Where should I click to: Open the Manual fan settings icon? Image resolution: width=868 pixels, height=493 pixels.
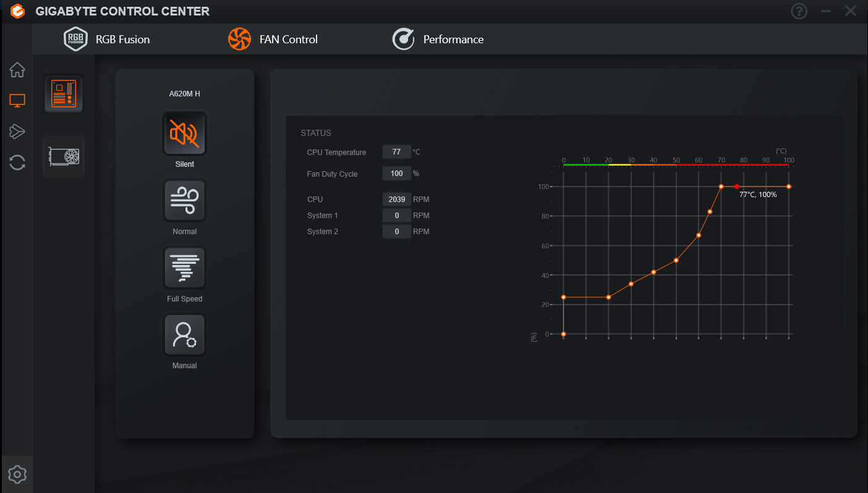(x=184, y=335)
